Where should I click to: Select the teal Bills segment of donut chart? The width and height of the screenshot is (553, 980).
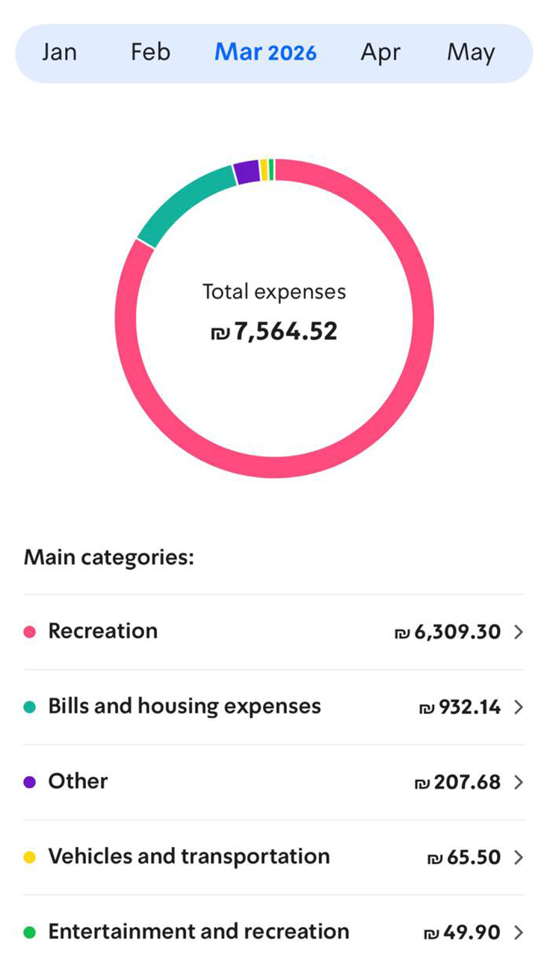tap(183, 203)
